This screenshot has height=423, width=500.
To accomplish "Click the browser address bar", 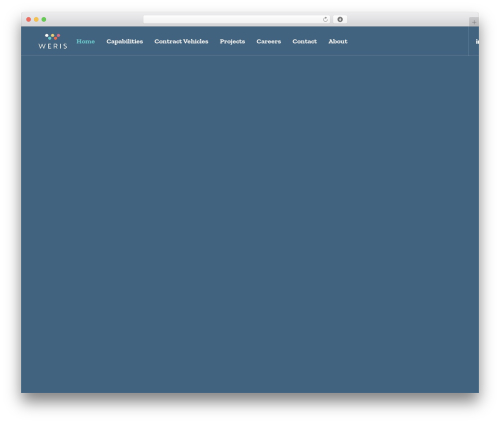I will pos(237,19).
